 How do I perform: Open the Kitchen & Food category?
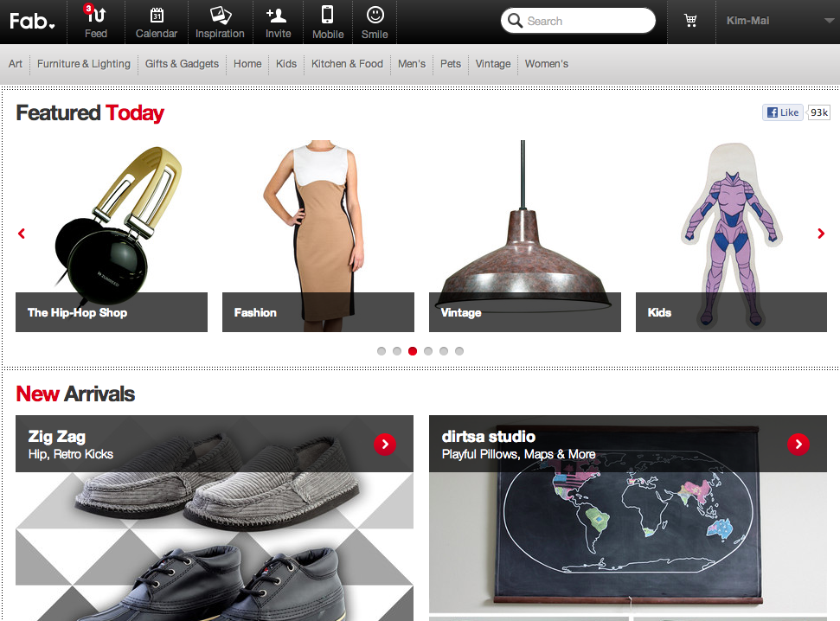tap(347, 64)
